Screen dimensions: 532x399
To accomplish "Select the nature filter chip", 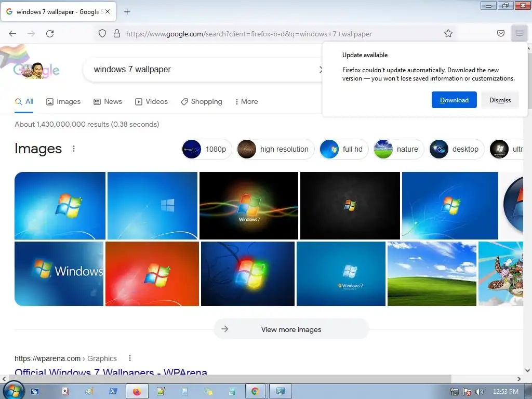I will click(x=398, y=149).
